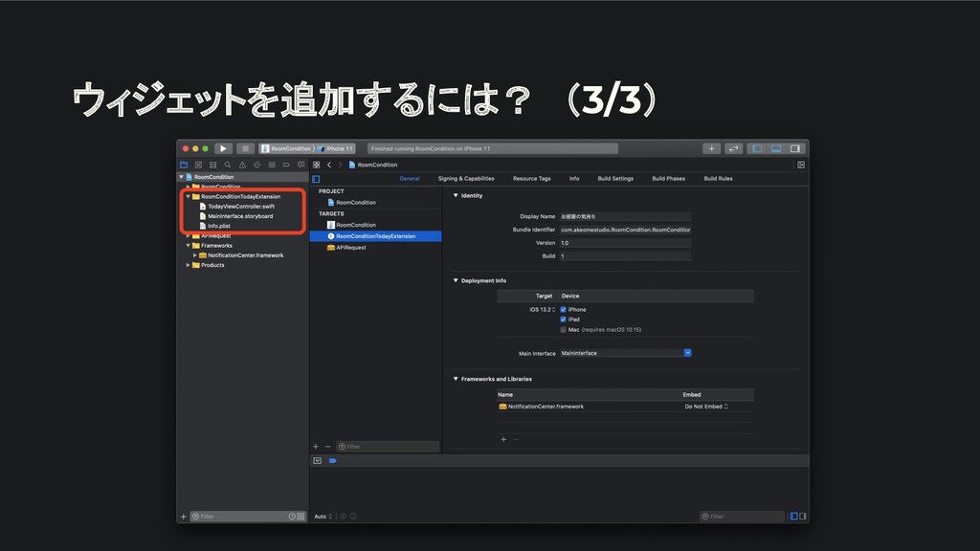Screen dimensions: 980x551
Task: Open the Build Settings tab
Action: tap(615, 179)
